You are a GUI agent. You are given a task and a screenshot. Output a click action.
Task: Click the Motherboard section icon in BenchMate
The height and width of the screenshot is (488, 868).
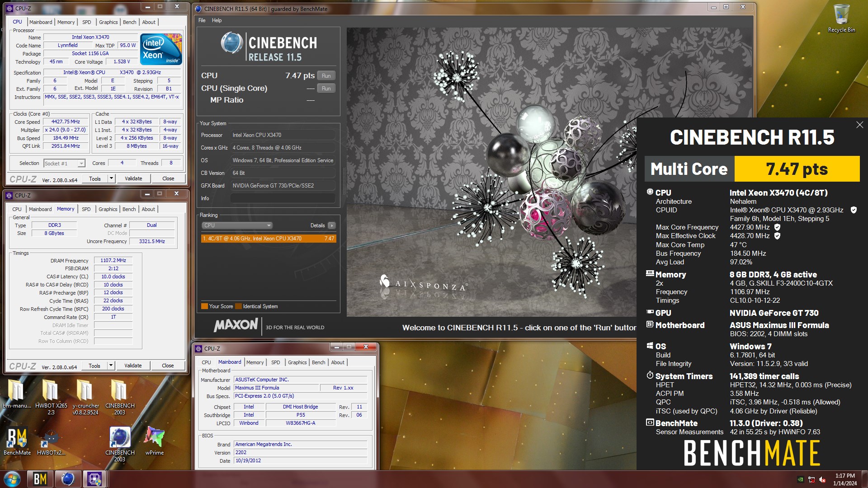click(x=650, y=324)
